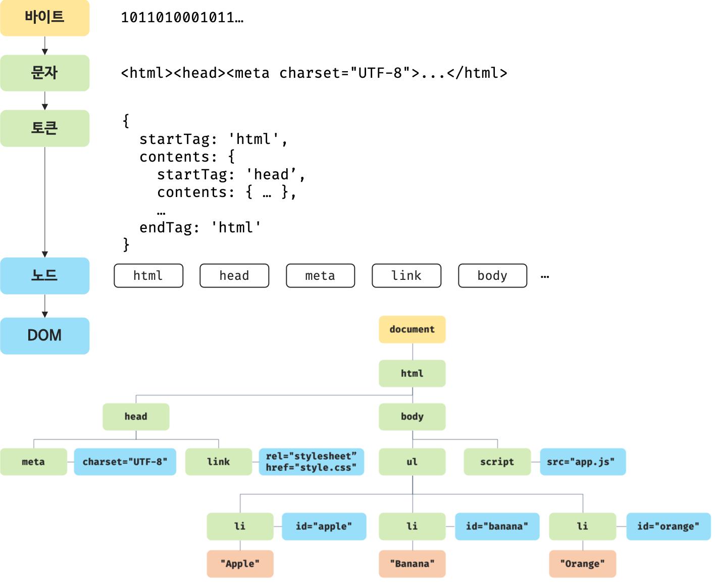The image size is (715, 588).
Task: Click the startTag: 'html' line
Action: (214, 139)
